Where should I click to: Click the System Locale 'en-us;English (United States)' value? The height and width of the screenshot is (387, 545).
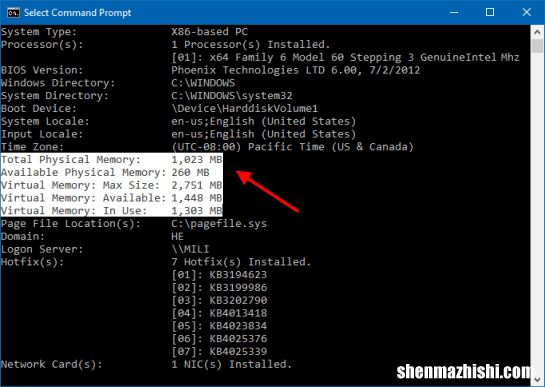click(264, 121)
